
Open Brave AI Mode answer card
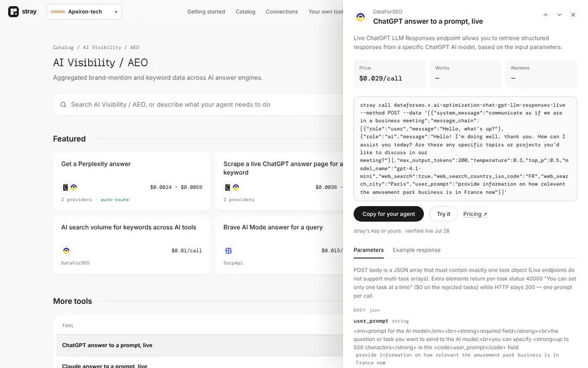tap(279, 245)
